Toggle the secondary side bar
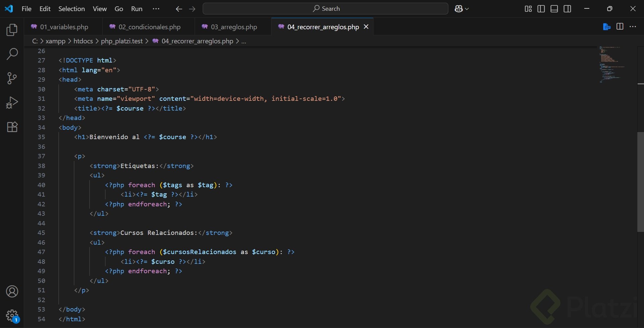Image resolution: width=644 pixels, height=328 pixels. pos(567,9)
